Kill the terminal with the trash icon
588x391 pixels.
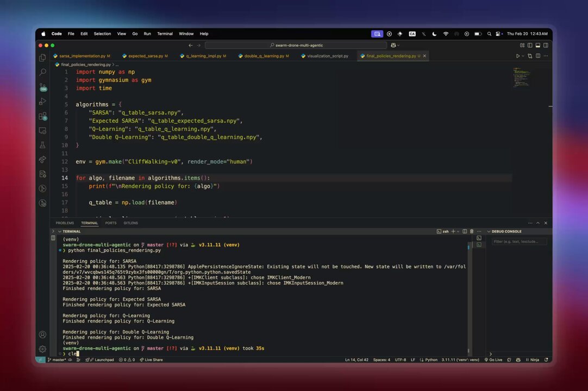point(472,231)
